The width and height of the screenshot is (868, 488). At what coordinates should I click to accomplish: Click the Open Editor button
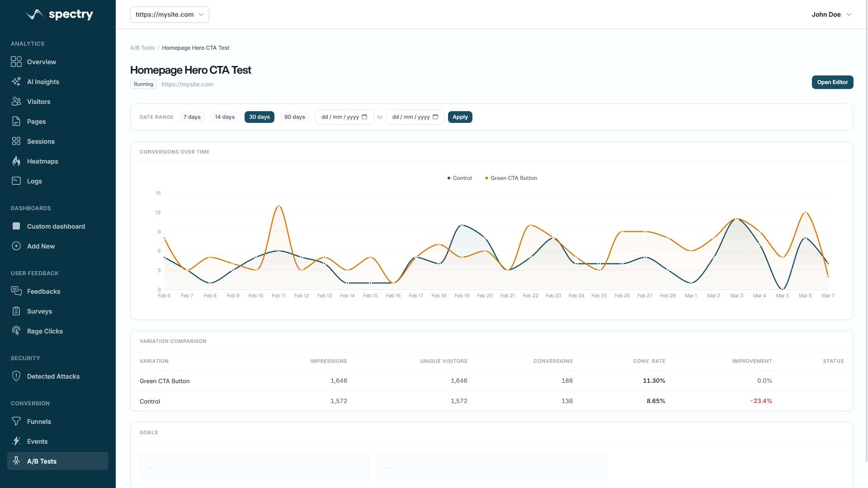[x=832, y=82]
